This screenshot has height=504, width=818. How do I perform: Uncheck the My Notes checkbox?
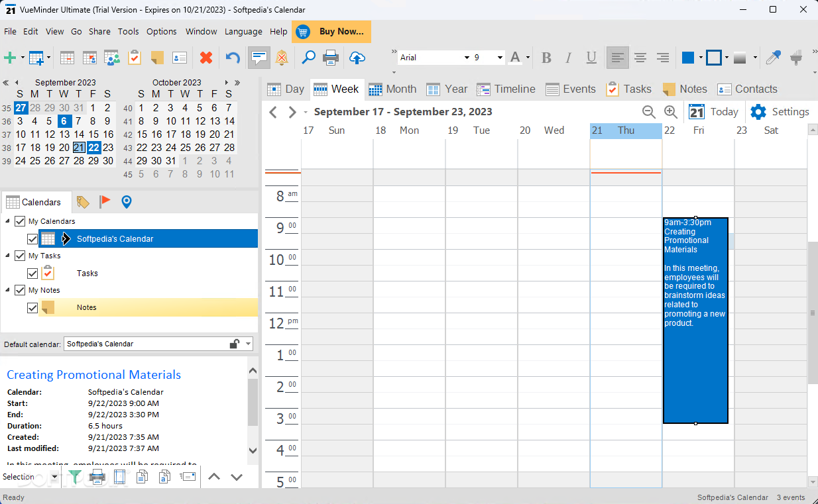19,290
